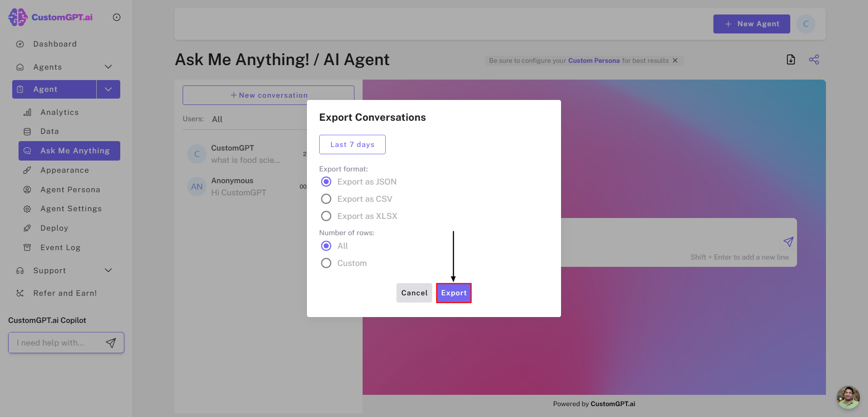Select Export as CSV radio button

coord(326,199)
